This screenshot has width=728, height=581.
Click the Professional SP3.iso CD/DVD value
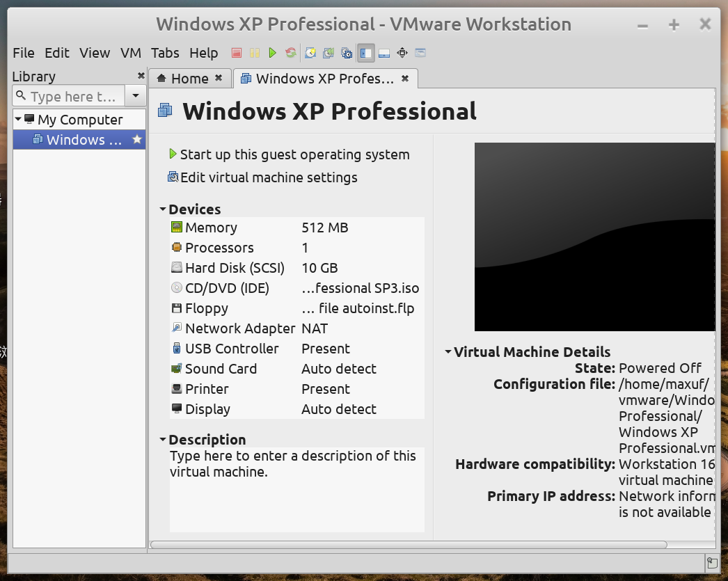tap(361, 288)
